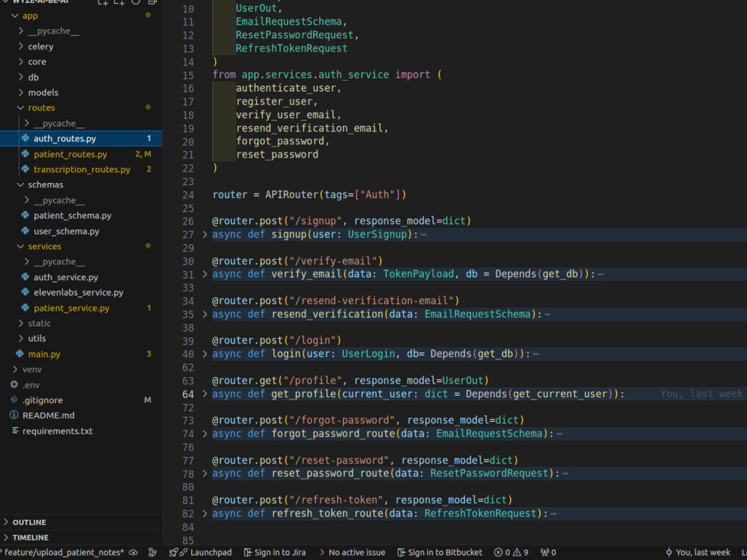Unfold the signup function with its gutter chevron
The image size is (747, 560).
(x=205, y=234)
